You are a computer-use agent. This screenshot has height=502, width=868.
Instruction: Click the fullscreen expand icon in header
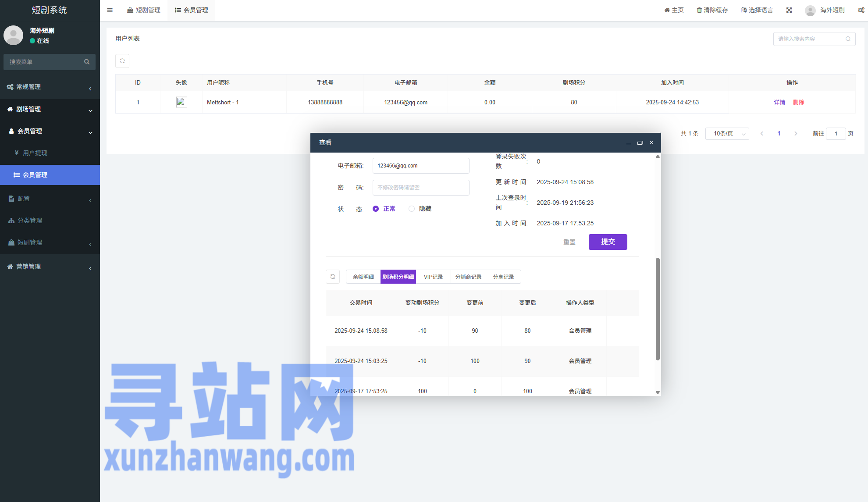point(789,10)
